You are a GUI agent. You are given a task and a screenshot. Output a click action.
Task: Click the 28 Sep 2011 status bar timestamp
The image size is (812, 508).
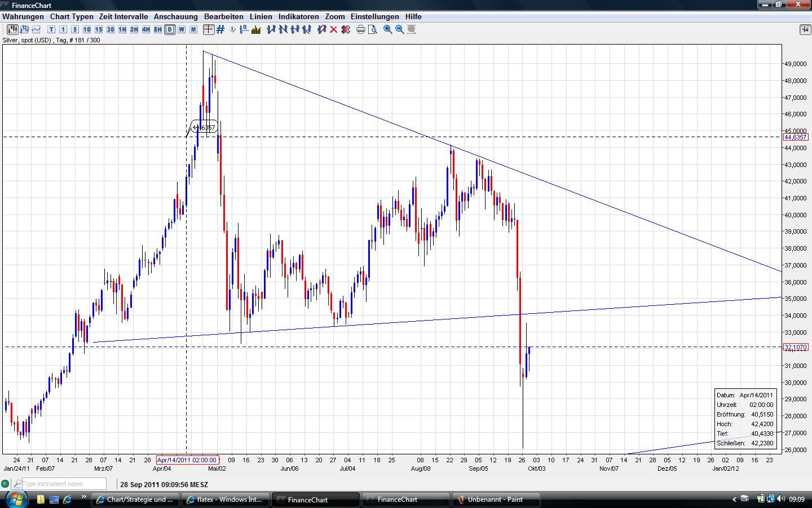coord(164,484)
